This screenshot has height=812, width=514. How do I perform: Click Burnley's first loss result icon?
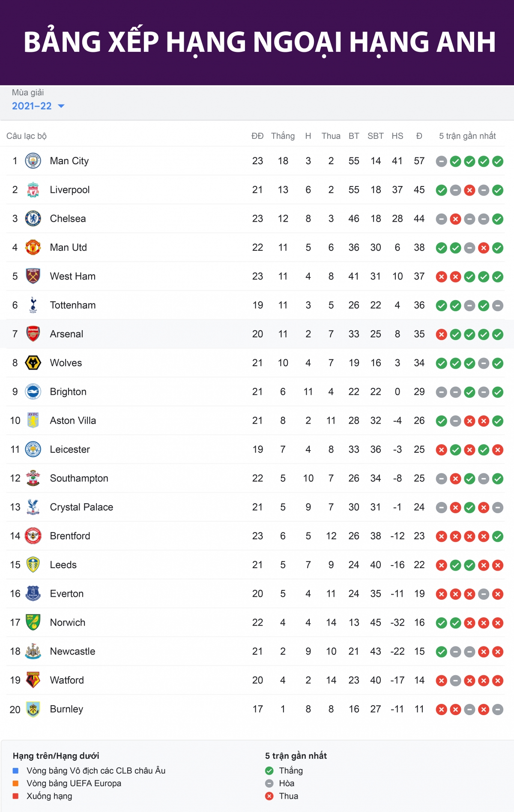[442, 710]
